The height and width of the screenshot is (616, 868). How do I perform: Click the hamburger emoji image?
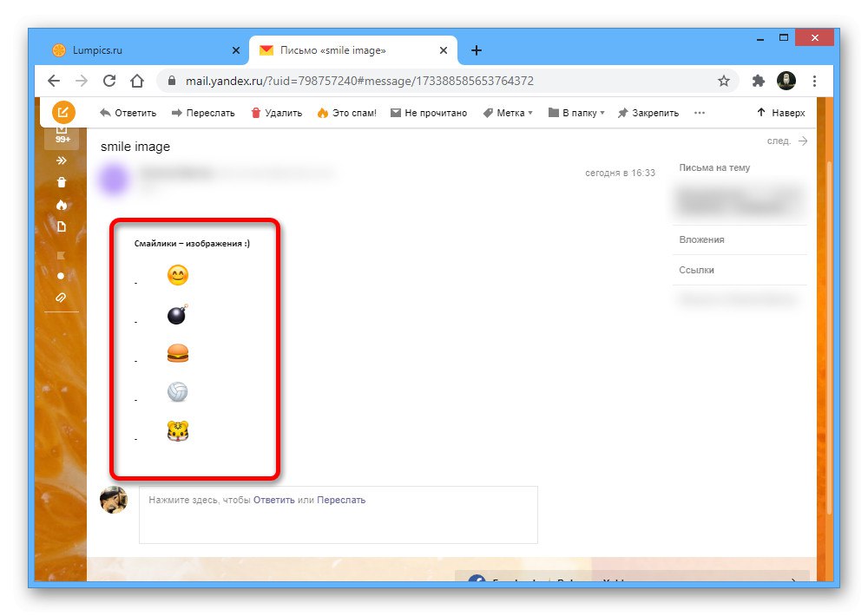click(x=178, y=353)
